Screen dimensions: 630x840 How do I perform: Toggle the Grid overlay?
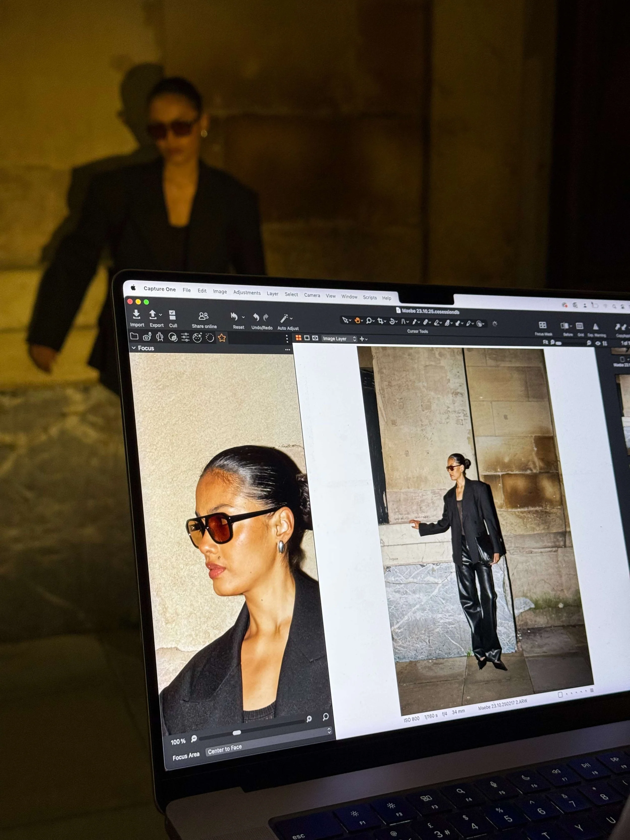[x=580, y=326]
